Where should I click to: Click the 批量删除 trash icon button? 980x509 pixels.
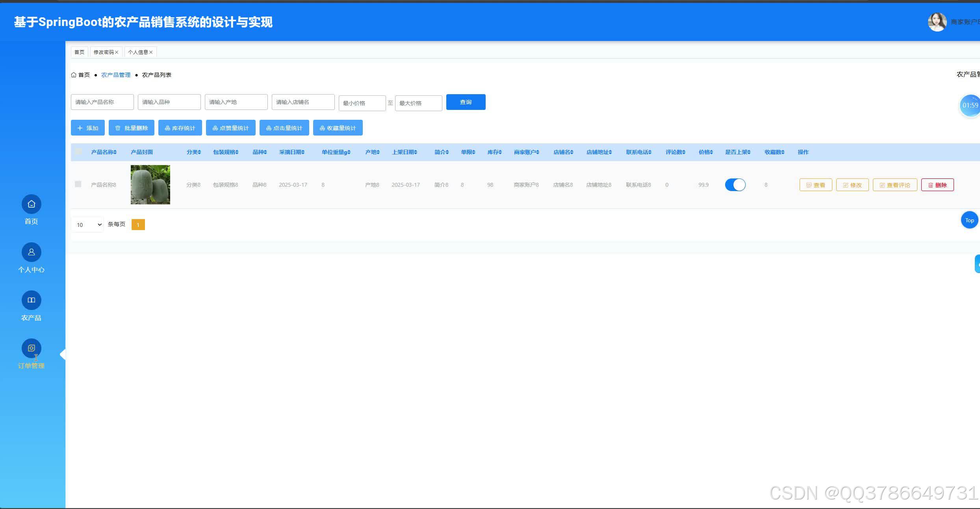[131, 128]
